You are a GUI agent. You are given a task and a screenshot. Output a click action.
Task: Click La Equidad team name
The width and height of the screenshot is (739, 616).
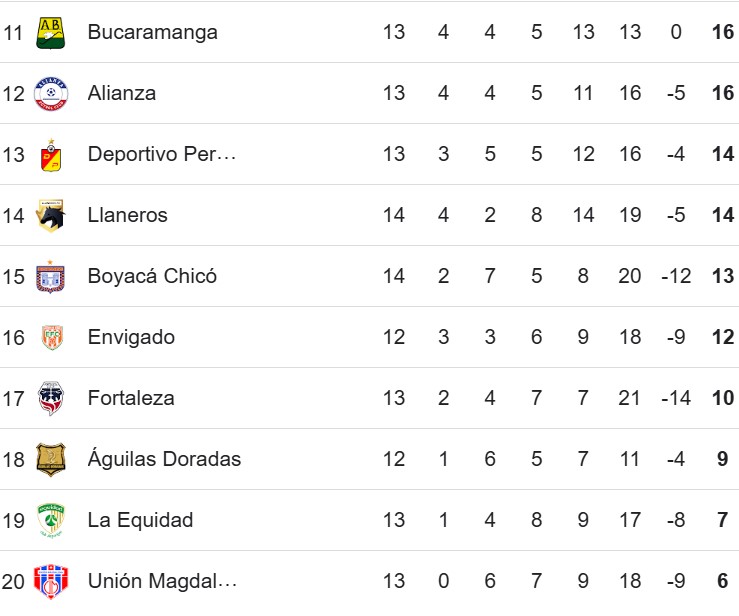pos(140,520)
